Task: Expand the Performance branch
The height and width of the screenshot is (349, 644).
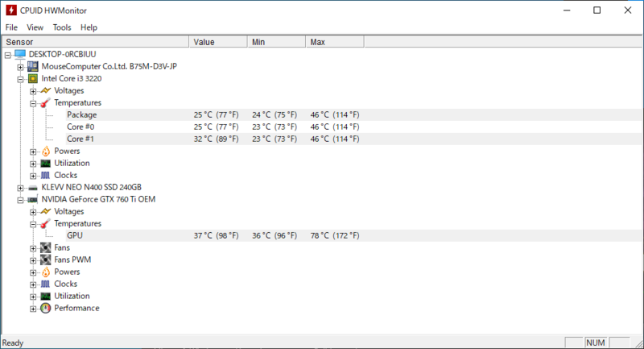Action: [x=33, y=309]
